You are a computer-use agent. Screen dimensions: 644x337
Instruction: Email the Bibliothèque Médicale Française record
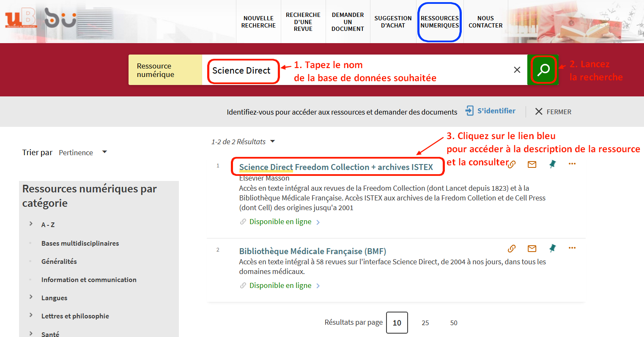pyautogui.click(x=532, y=249)
